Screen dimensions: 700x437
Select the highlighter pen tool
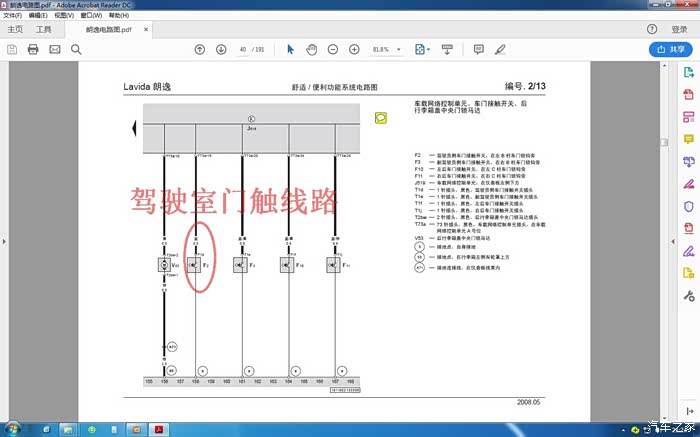click(500, 50)
